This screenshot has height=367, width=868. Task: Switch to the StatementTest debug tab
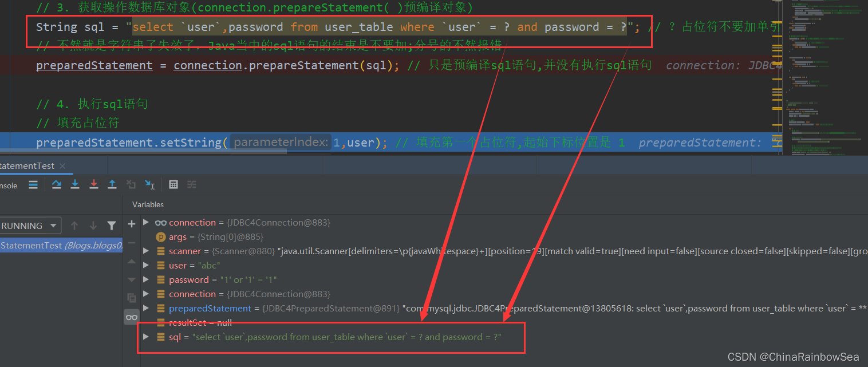pos(27,166)
